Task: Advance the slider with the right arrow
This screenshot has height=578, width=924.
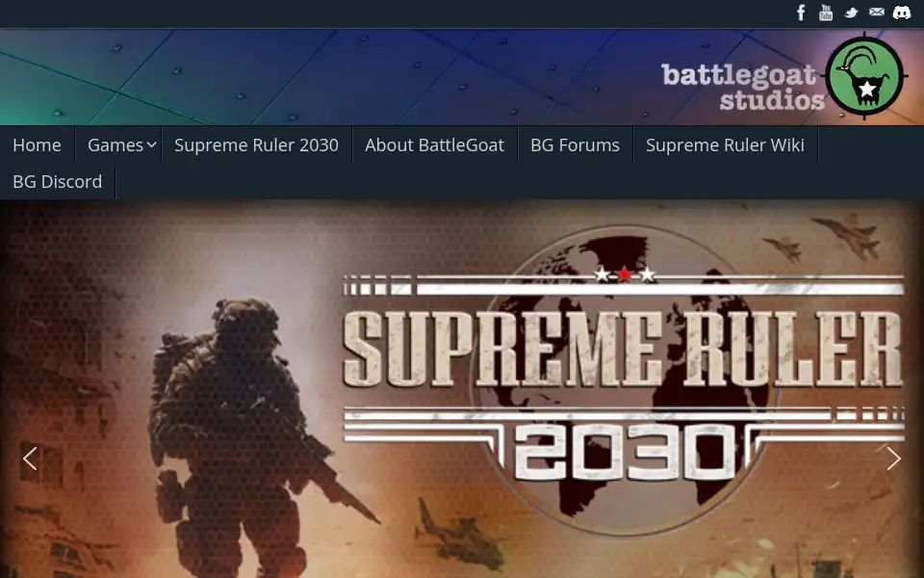Action: [893, 459]
